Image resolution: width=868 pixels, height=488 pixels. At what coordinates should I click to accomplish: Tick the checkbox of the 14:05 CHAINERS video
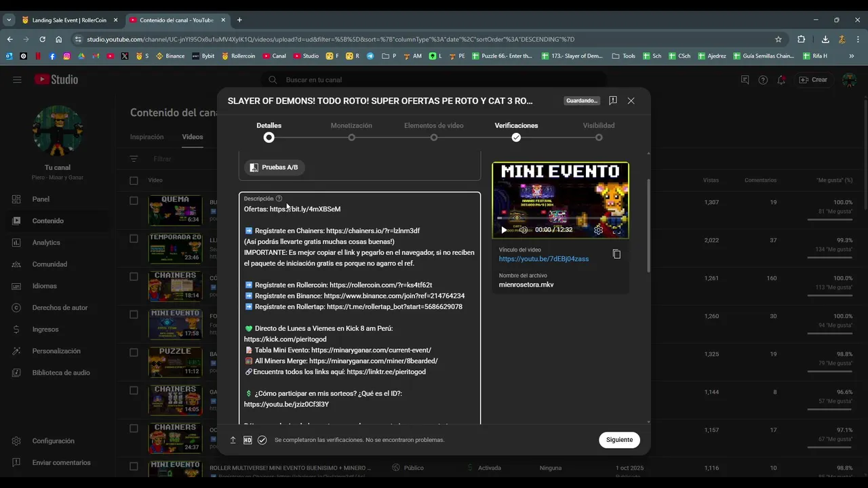[134, 390]
